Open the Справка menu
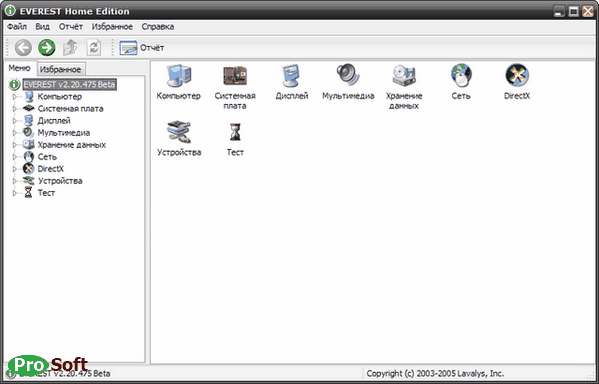599x384 pixels. click(x=158, y=27)
